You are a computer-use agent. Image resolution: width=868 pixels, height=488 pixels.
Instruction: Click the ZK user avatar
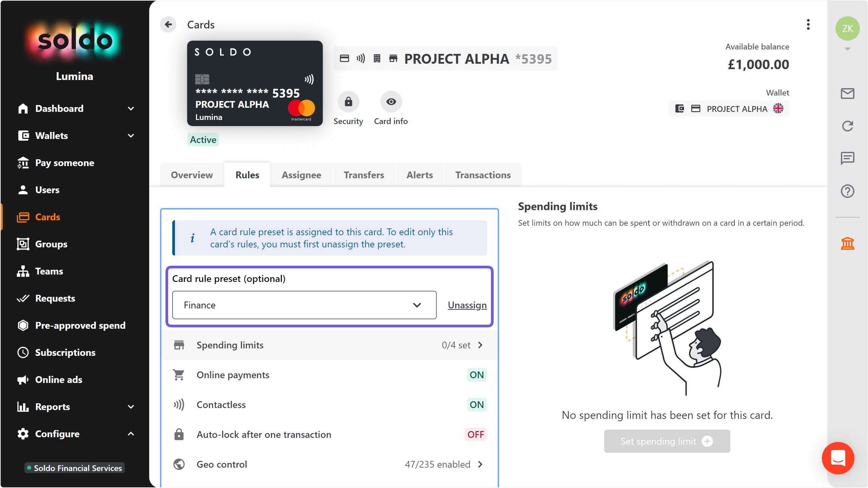847,28
